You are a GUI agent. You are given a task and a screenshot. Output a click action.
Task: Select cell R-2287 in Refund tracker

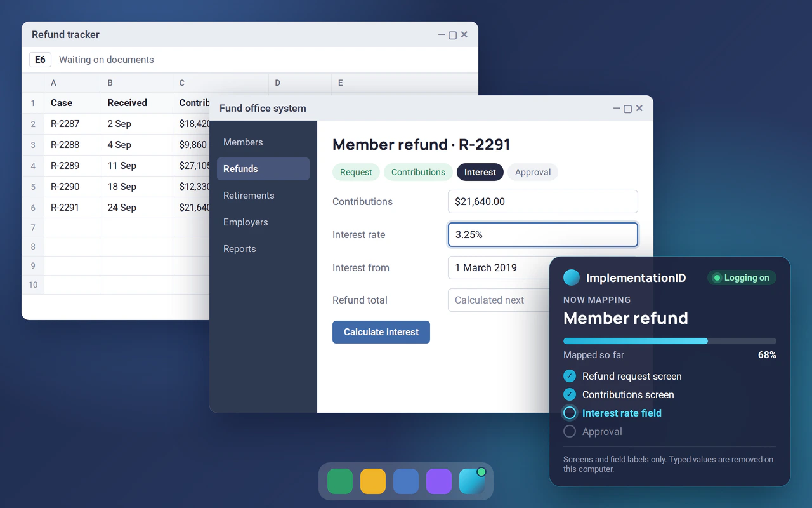72,124
